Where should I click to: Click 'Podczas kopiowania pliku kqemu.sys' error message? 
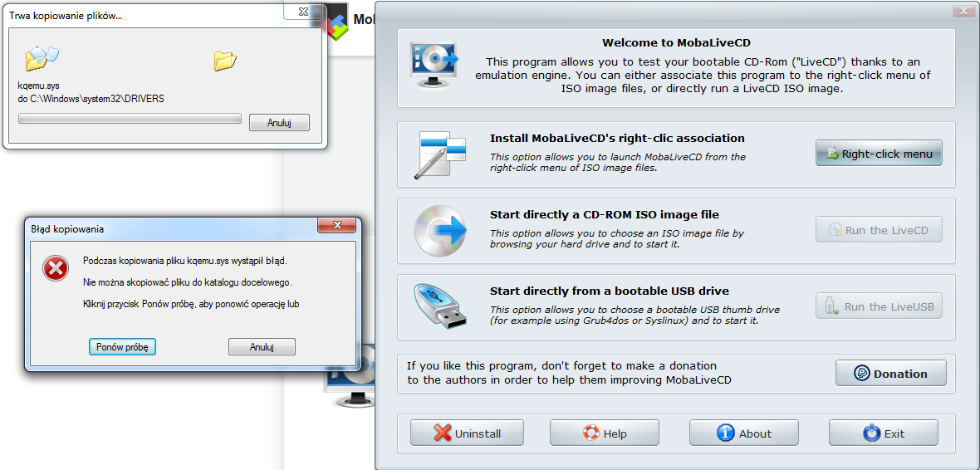[185, 261]
